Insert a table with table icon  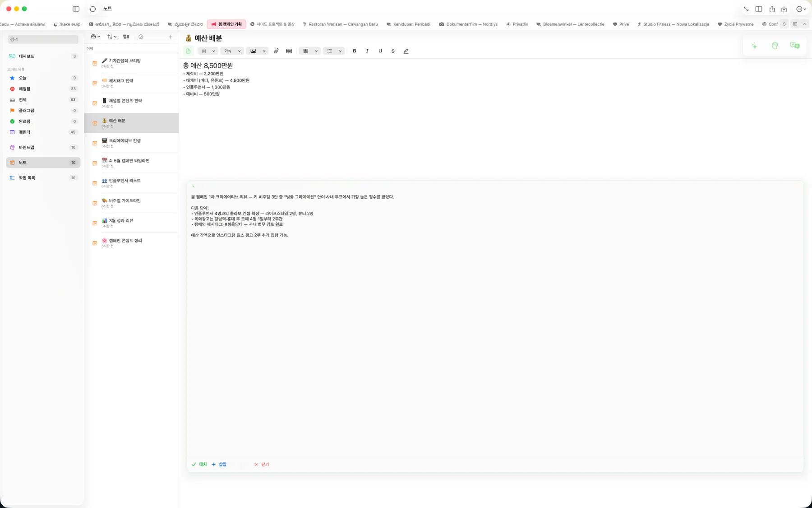(x=289, y=51)
